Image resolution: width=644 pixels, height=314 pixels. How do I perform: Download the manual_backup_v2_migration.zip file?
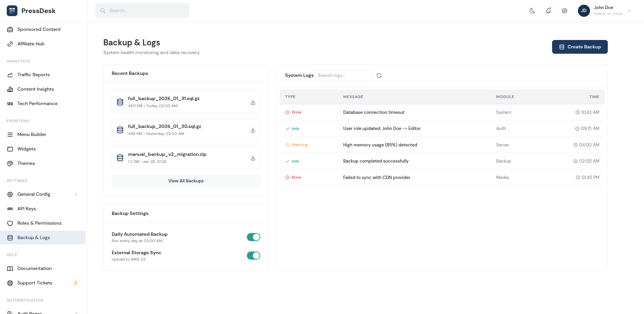tap(253, 158)
